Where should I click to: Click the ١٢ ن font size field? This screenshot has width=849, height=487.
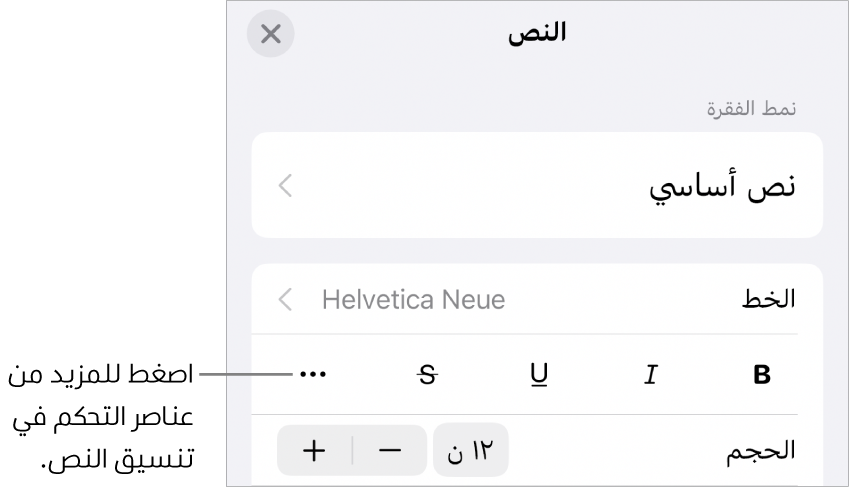470,450
